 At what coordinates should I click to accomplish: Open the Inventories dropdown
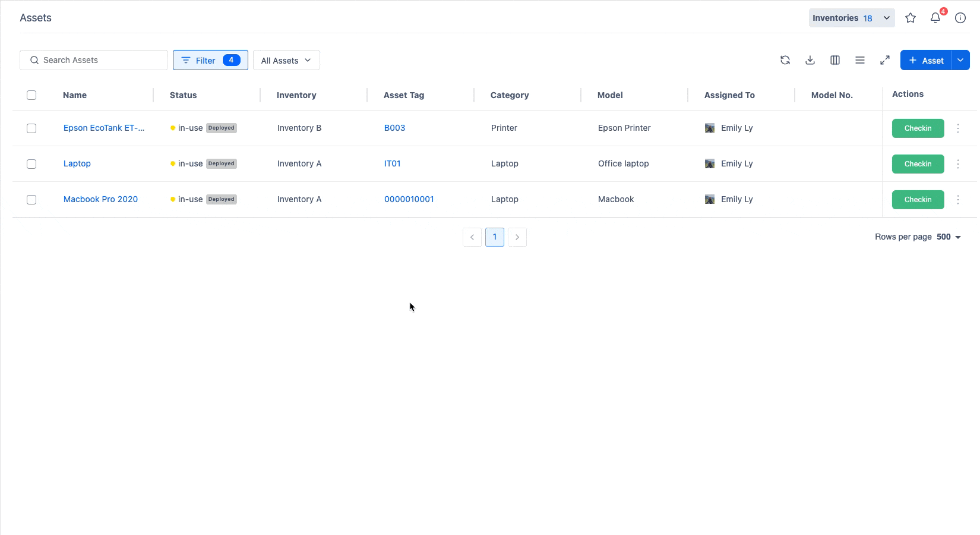(851, 18)
